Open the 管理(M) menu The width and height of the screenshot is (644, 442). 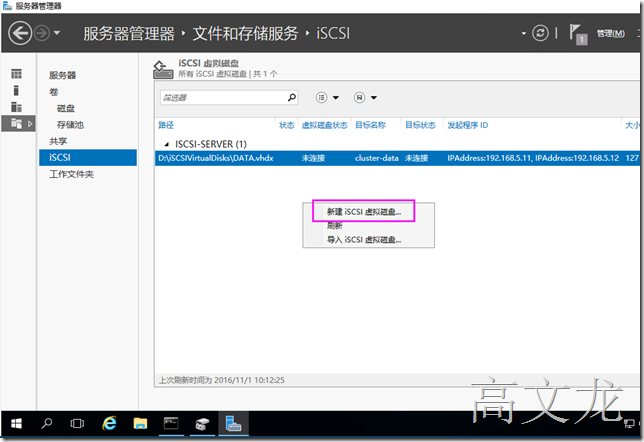pyautogui.click(x=611, y=33)
